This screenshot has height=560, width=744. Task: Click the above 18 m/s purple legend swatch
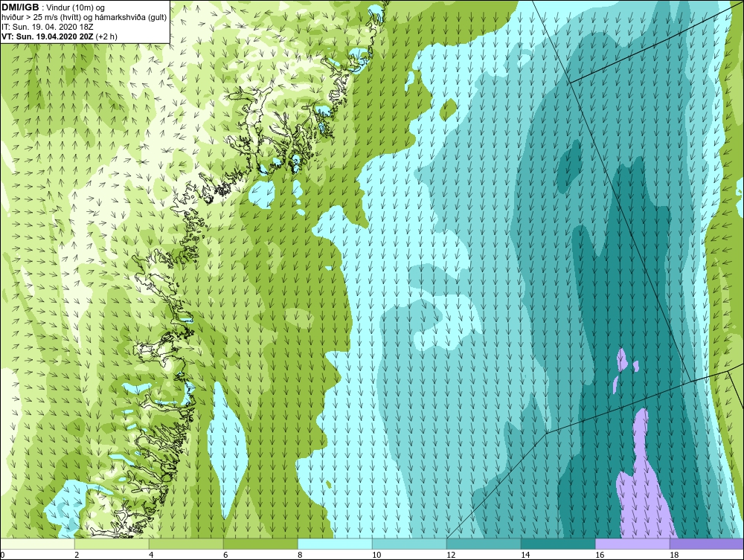pos(707,544)
